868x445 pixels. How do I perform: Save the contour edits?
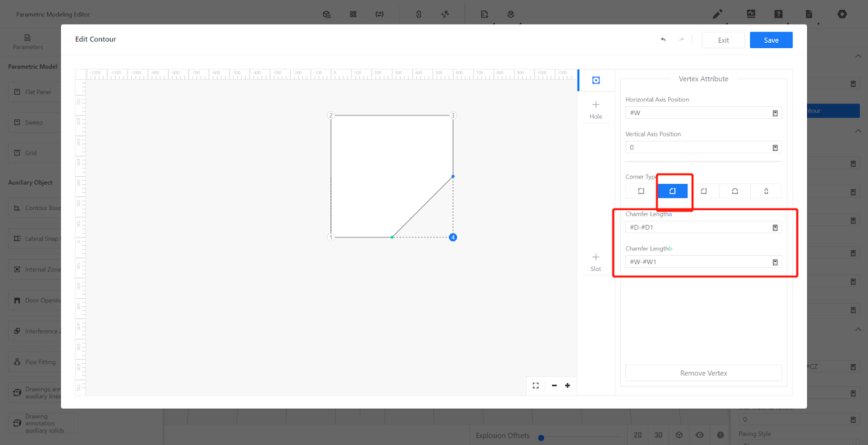click(x=771, y=40)
